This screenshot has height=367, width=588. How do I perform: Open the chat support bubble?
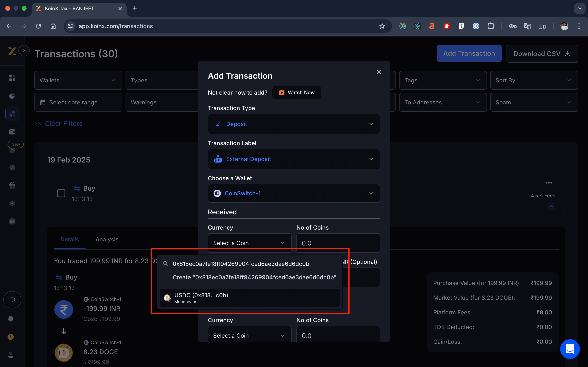pyautogui.click(x=570, y=349)
